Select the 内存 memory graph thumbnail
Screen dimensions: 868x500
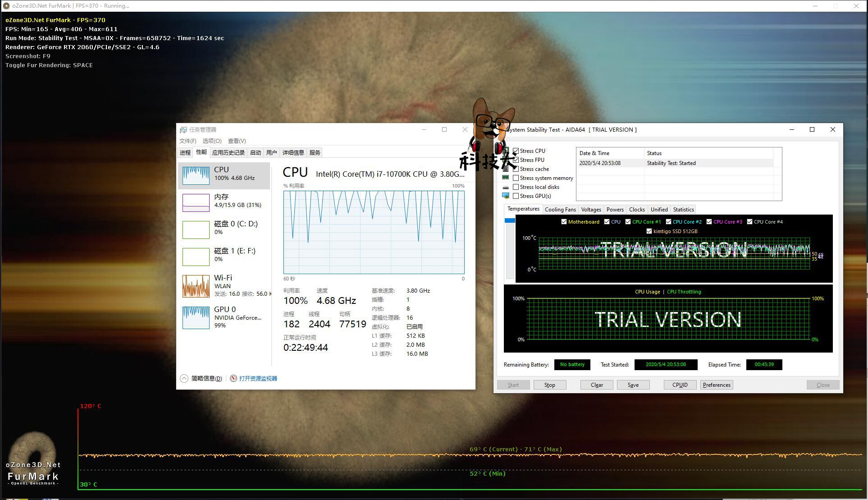pos(196,202)
